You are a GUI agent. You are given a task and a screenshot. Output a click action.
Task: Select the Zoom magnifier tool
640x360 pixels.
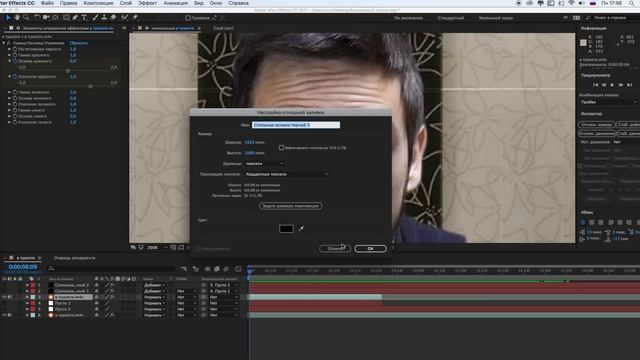pyautogui.click(x=26, y=18)
